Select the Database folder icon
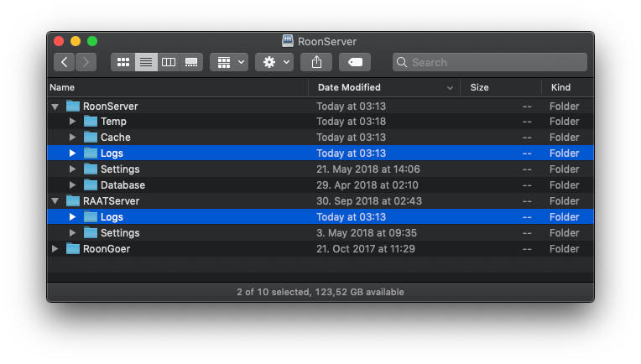This screenshot has width=641, height=364. [91, 185]
